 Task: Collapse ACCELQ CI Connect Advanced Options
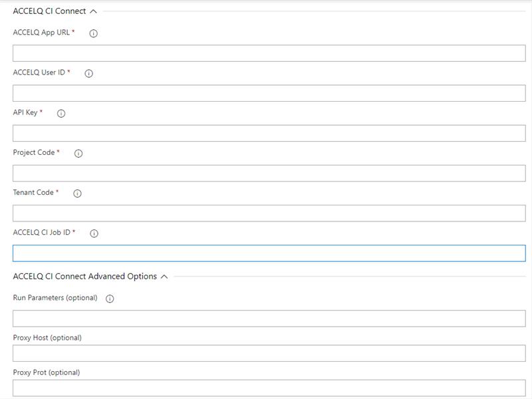164,277
